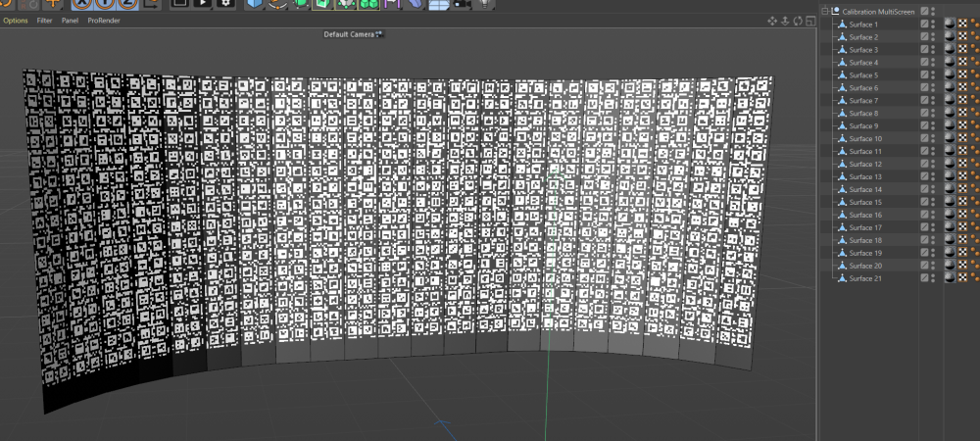980x441 pixels.
Task: Add the blue bend deformer
Action: point(416,3)
